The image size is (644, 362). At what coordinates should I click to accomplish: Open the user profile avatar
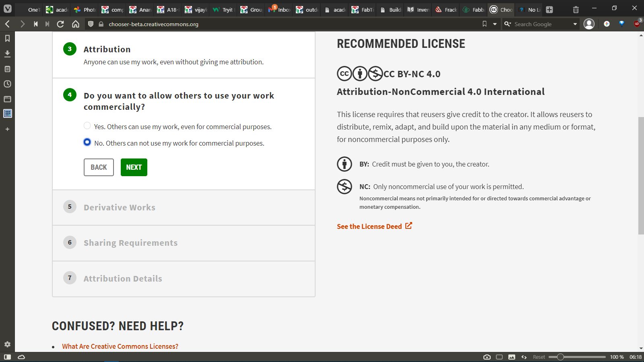(x=589, y=24)
